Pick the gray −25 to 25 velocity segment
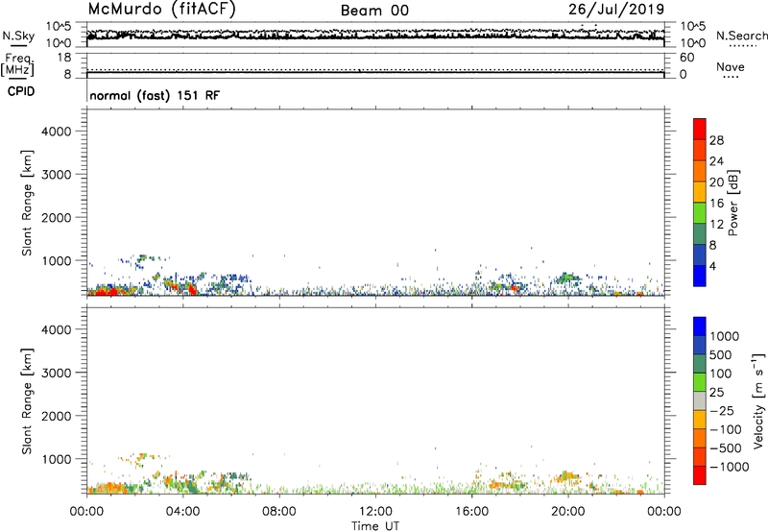Image resolution: width=768 pixels, height=532 pixels. (x=700, y=400)
